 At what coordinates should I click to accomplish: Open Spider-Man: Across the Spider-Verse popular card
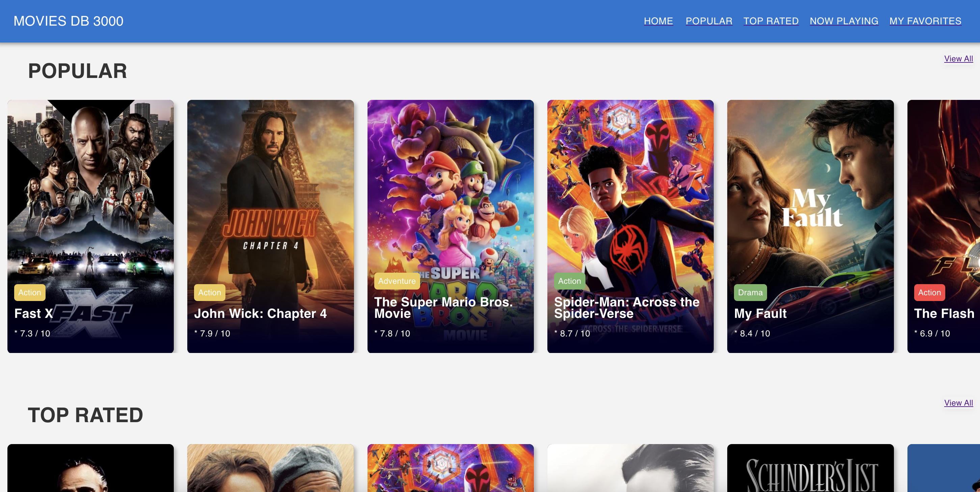point(630,226)
